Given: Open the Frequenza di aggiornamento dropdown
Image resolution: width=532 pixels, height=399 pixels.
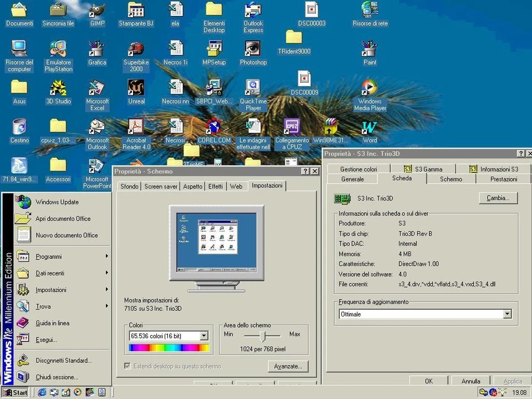Looking at the screenshot, I should tap(507, 314).
